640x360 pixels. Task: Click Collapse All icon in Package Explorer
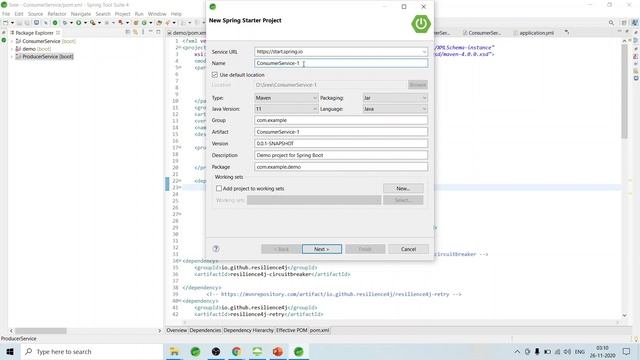click(128, 32)
